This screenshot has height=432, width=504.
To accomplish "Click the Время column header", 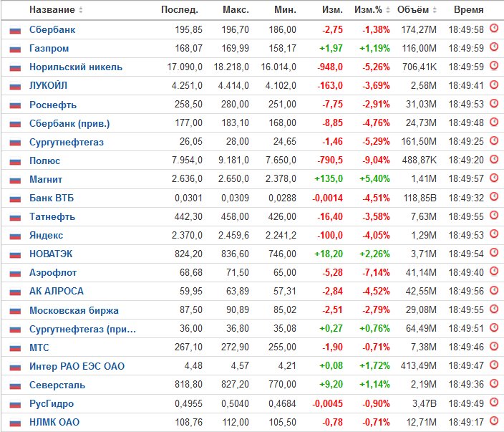I will (469, 10).
